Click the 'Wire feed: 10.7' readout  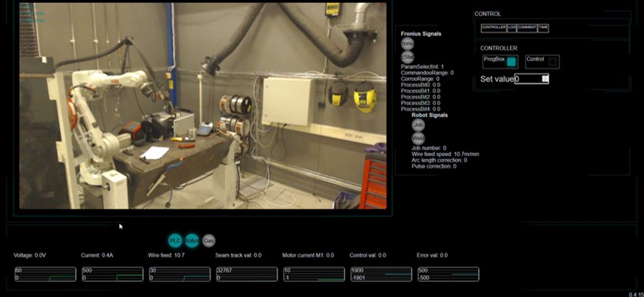click(x=167, y=255)
